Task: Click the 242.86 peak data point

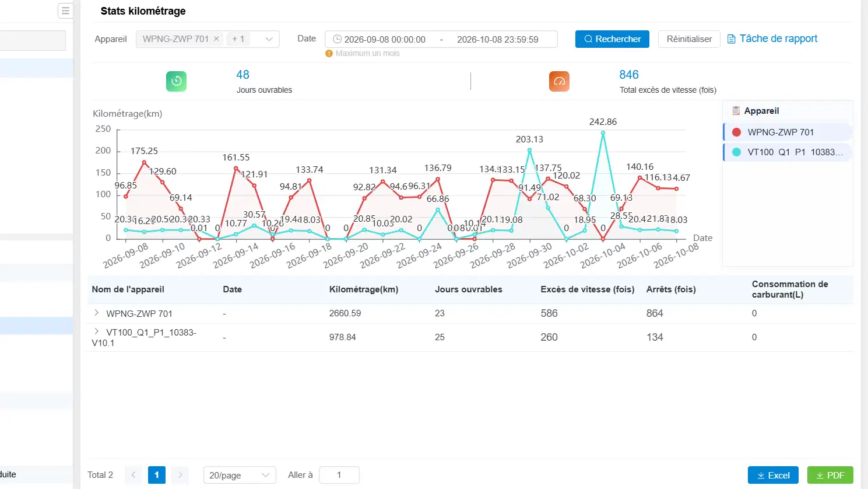Action: (603, 132)
